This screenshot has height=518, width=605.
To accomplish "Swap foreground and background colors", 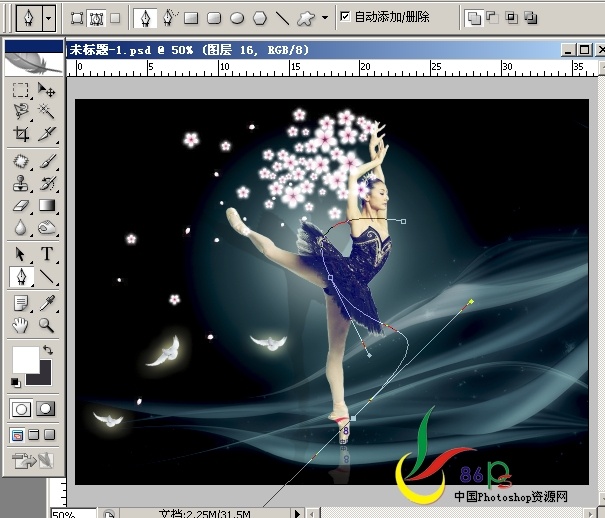I will click(x=48, y=350).
